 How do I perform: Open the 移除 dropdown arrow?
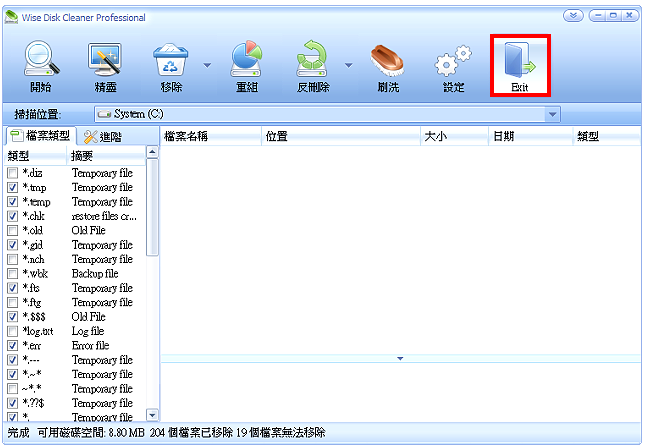tap(207, 65)
